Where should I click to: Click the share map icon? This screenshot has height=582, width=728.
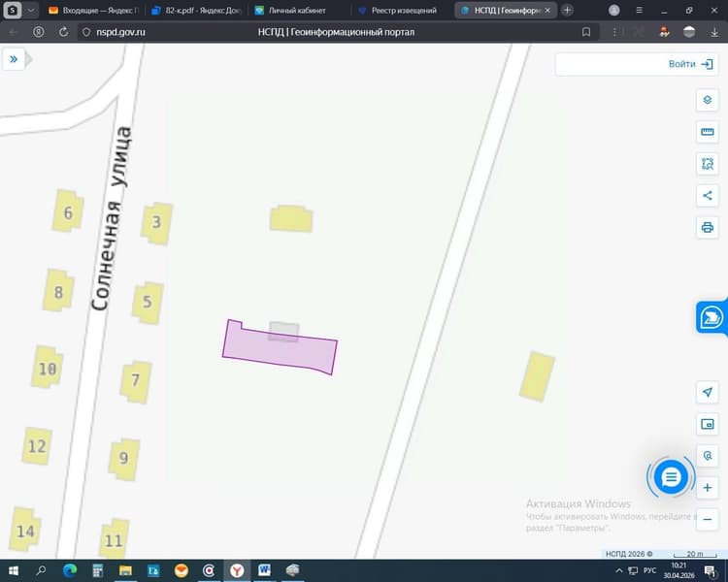[x=707, y=195]
